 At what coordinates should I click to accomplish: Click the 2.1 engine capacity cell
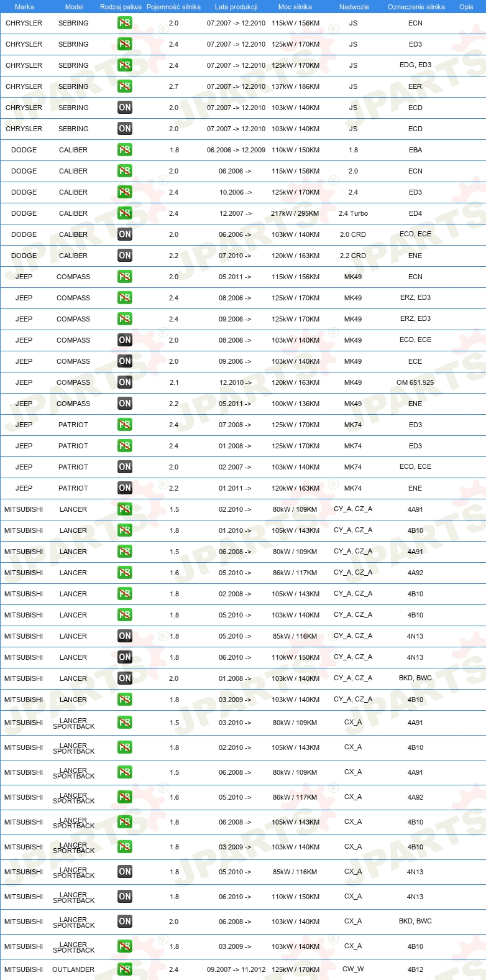[174, 382]
